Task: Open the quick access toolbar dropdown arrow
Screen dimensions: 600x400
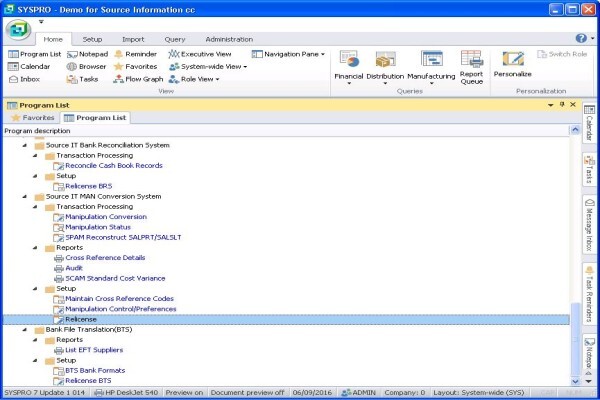Action: pos(41,22)
